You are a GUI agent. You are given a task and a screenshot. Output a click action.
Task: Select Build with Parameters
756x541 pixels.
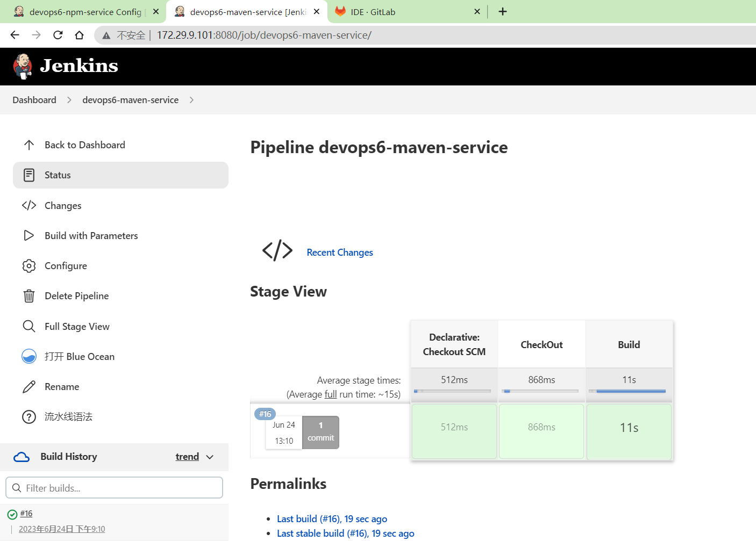point(120,235)
